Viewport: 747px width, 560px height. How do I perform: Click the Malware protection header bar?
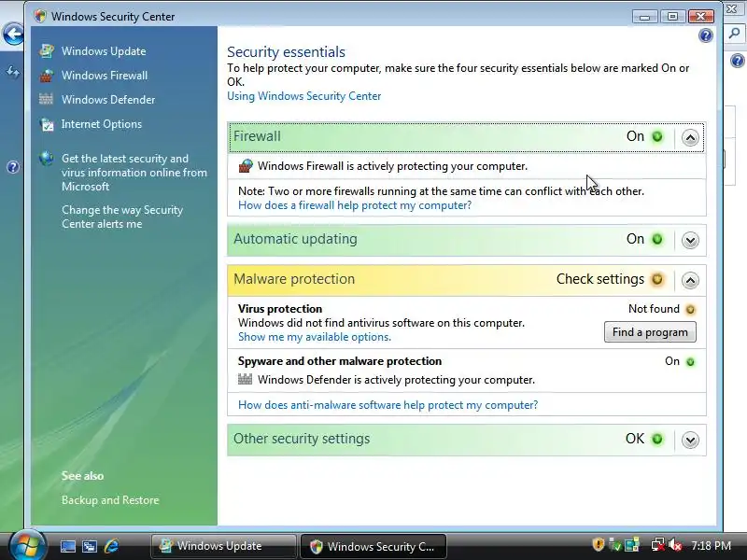[x=466, y=280]
